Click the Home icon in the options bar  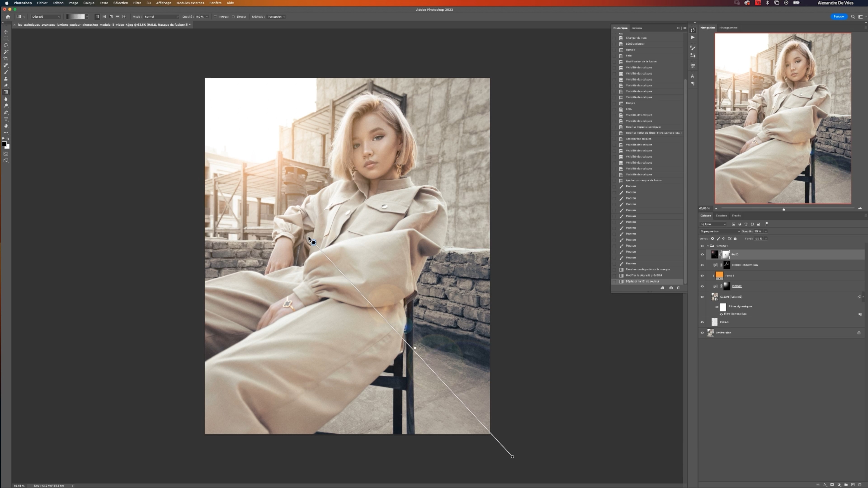8,16
